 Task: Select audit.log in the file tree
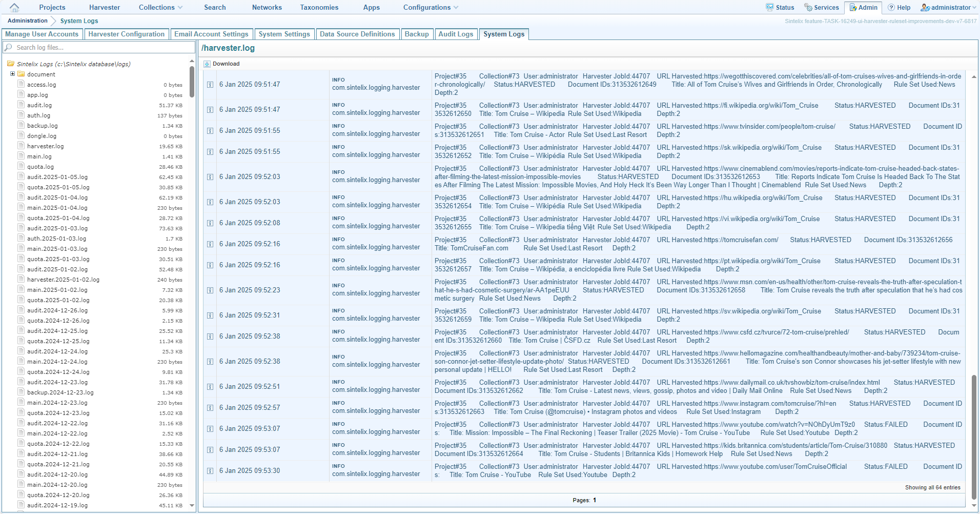pyautogui.click(x=39, y=105)
